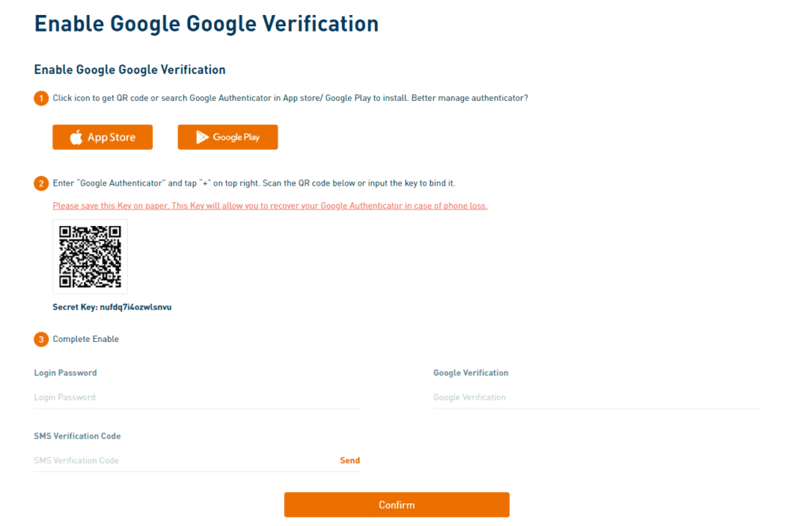Focus the SMS Verification Code field
Screen dimensions: 812x526
coord(182,461)
